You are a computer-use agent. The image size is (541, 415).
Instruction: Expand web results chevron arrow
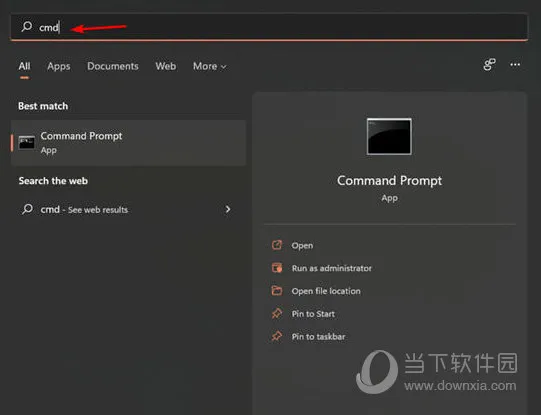pyautogui.click(x=228, y=209)
